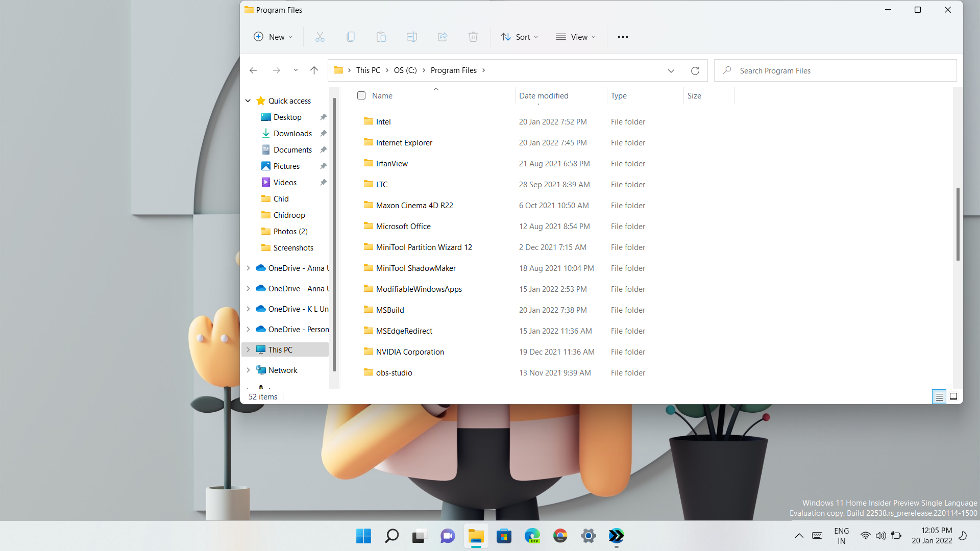This screenshot has height=551, width=980.
Task: Click the Search Program Files field
Action: pyautogui.click(x=837, y=70)
